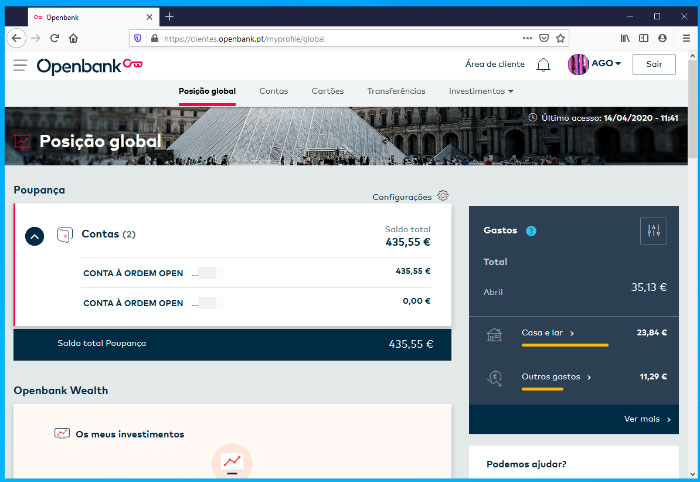The image size is (700, 482).
Task: Click the Saldo total Poupança bar
Action: (232, 344)
